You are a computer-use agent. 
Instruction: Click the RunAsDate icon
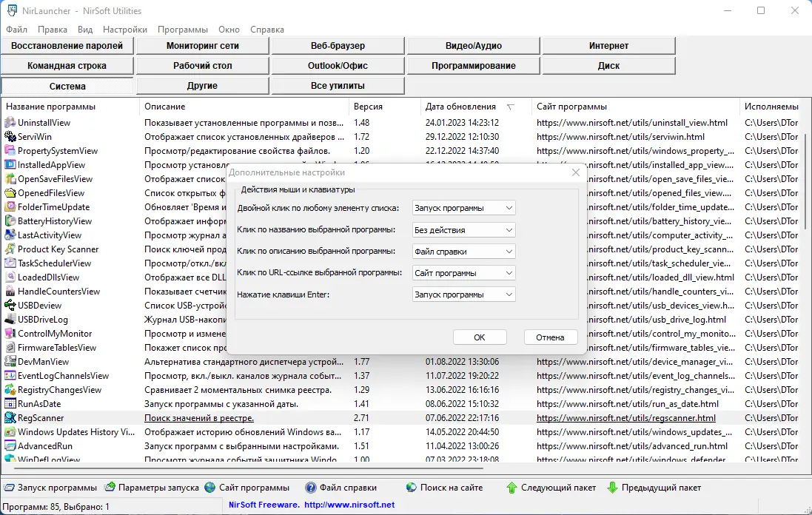[x=10, y=404]
